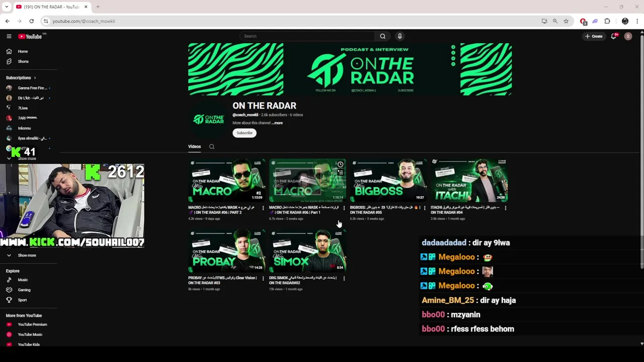Screen dimensions: 644x362
Task: Play MACRO PART 2 video thumbnail
Action: (x=226, y=180)
